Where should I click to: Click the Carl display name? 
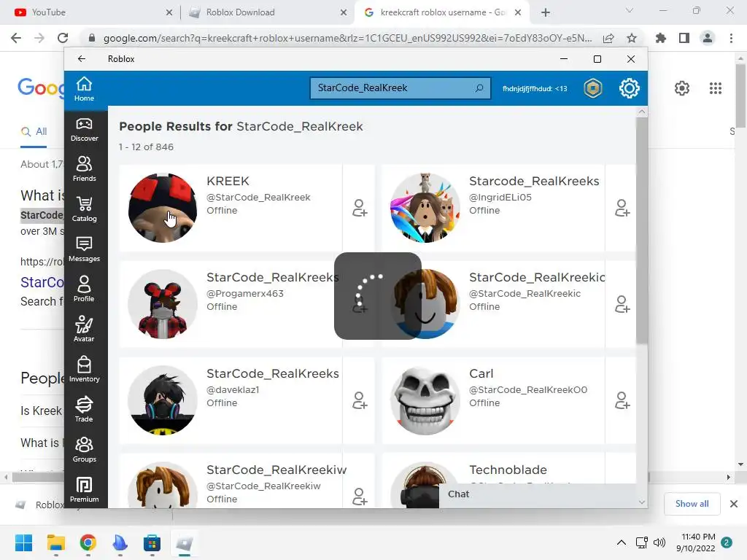point(481,373)
